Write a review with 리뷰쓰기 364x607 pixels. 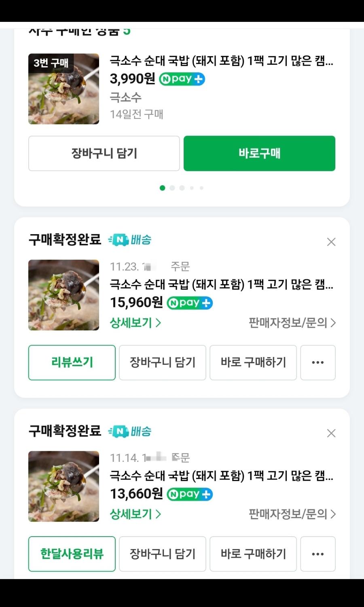(72, 362)
